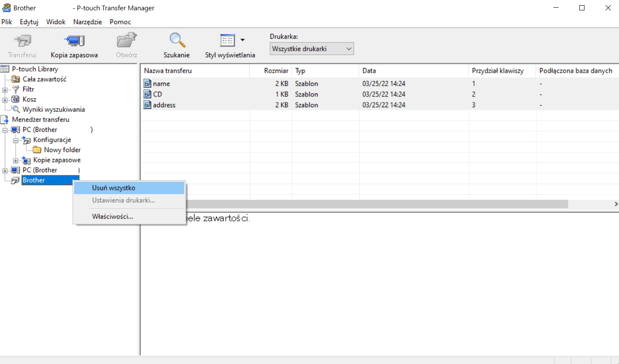This screenshot has width=619, height=364.
Task: Click the Styl wyświetlania view icon
Action: point(227,40)
